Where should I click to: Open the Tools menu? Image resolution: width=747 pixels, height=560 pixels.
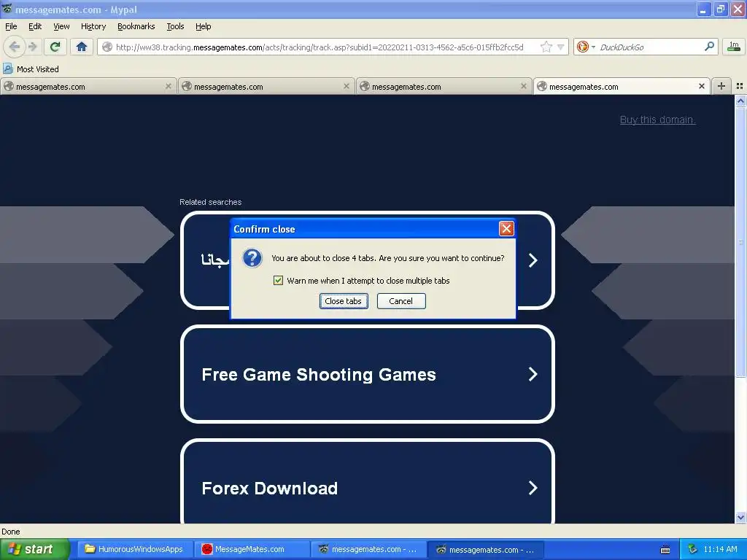175,26
